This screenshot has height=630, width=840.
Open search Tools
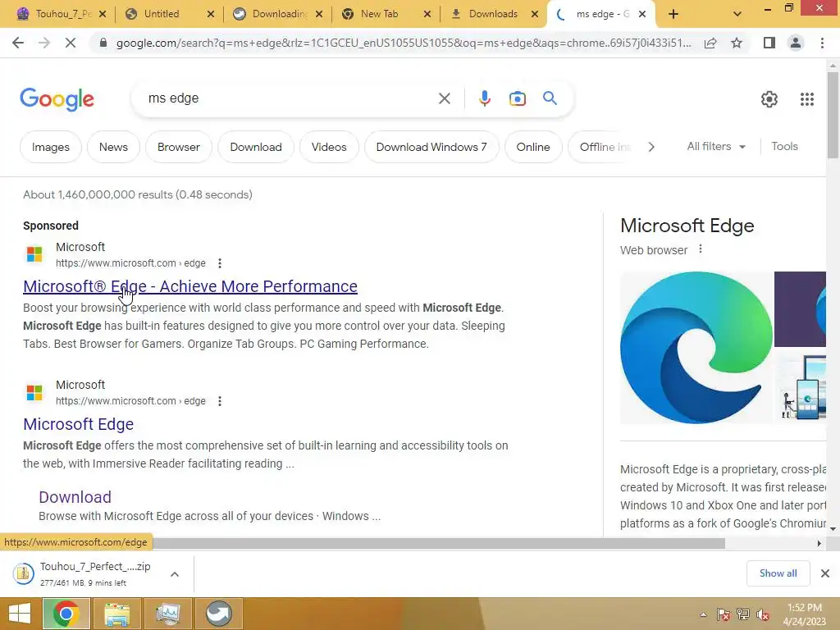click(784, 146)
